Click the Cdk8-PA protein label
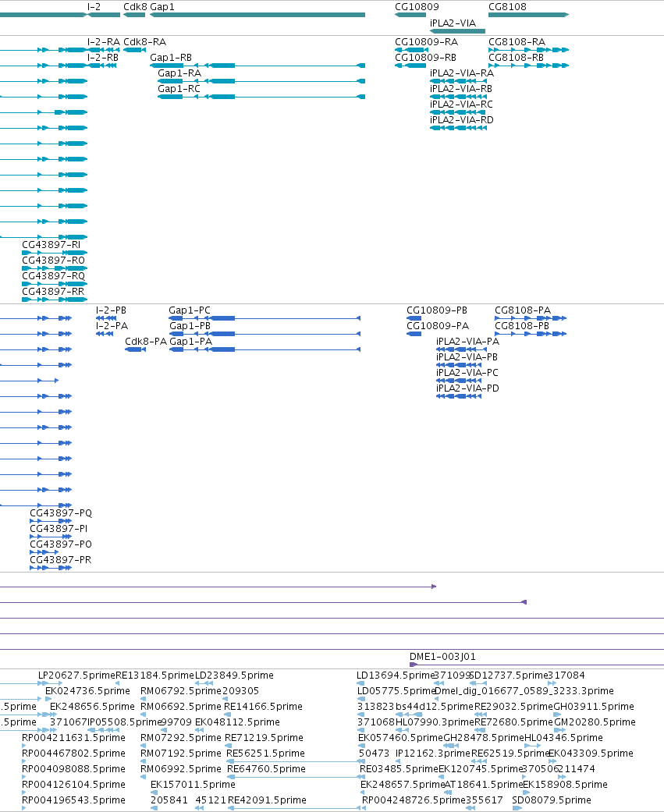This screenshot has height=812, width=664. point(146,342)
